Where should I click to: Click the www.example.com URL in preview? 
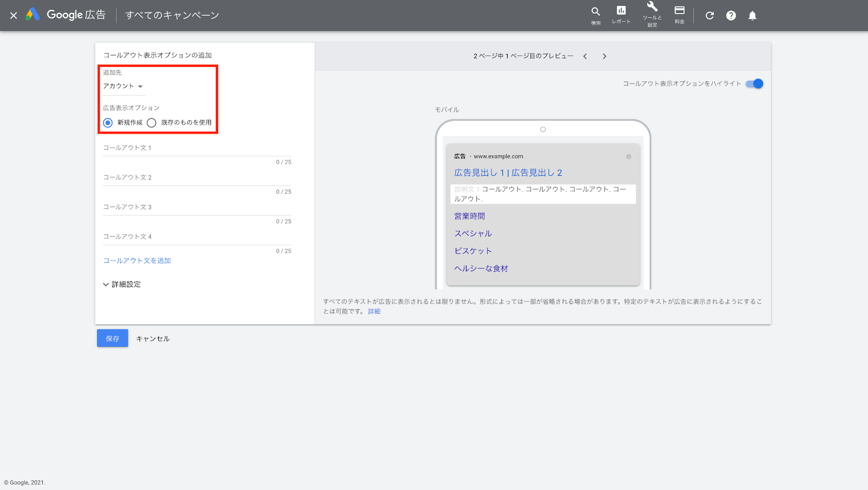click(x=499, y=156)
